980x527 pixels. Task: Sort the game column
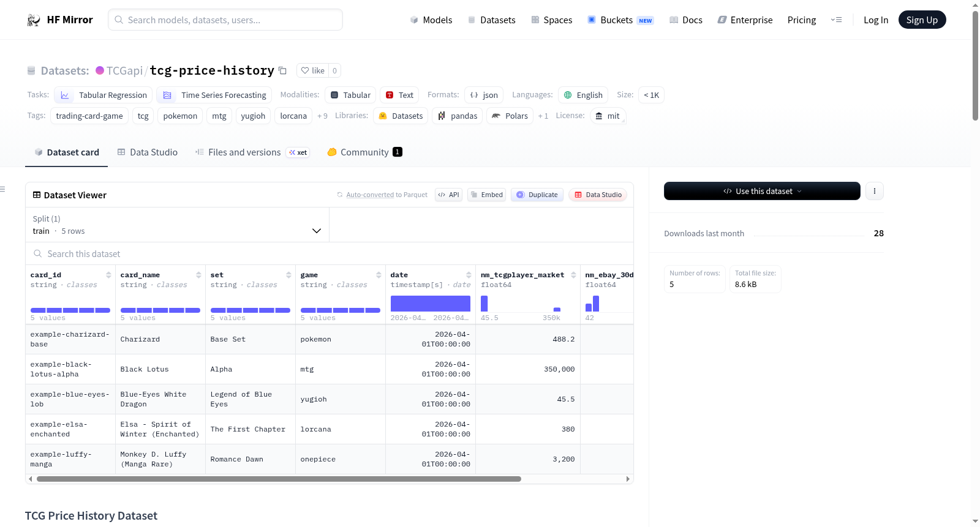(379, 275)
